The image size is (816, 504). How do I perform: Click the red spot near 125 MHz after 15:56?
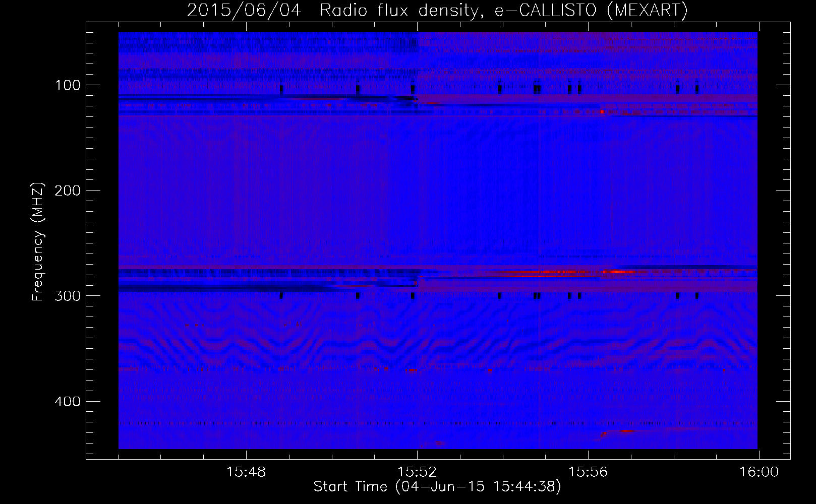[602, 112]
